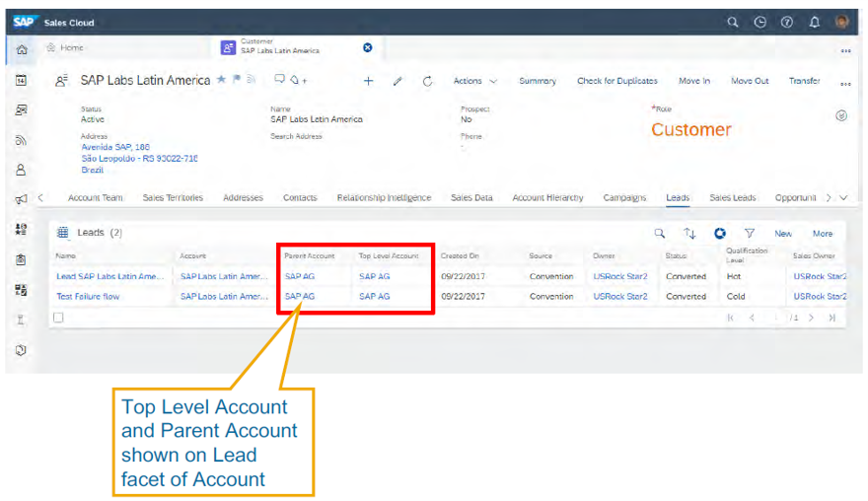Viewport: 868px width, 501px height.
Task: Open the tab overflow dropdown chevron
Action: pyautogui.click(x=843, y=197)
